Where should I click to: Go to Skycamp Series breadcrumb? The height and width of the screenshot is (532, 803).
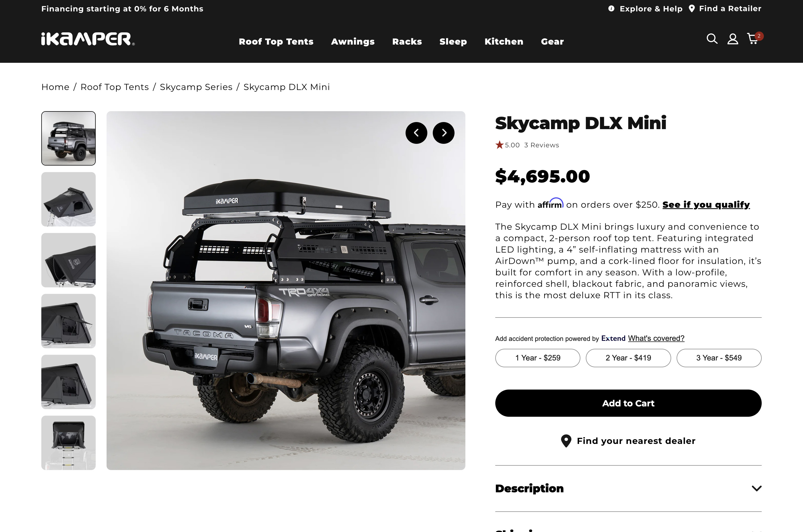tap(196, 87)
